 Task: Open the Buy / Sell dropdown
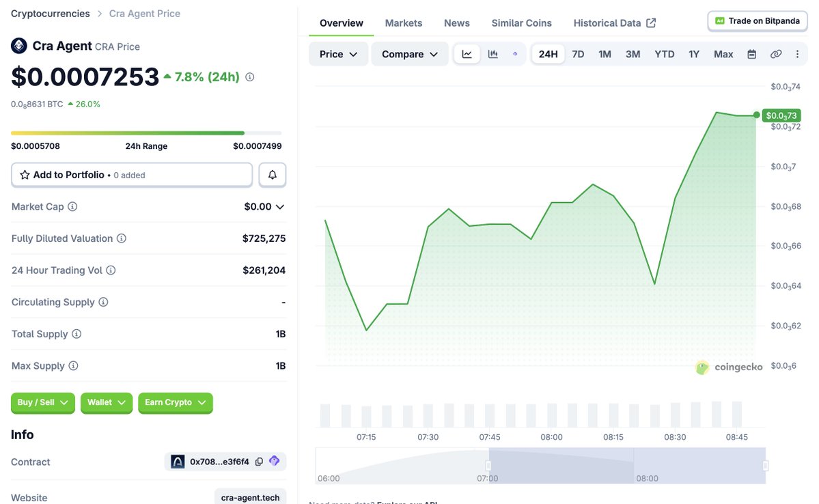pyautogui.click(x=43, y=403)
